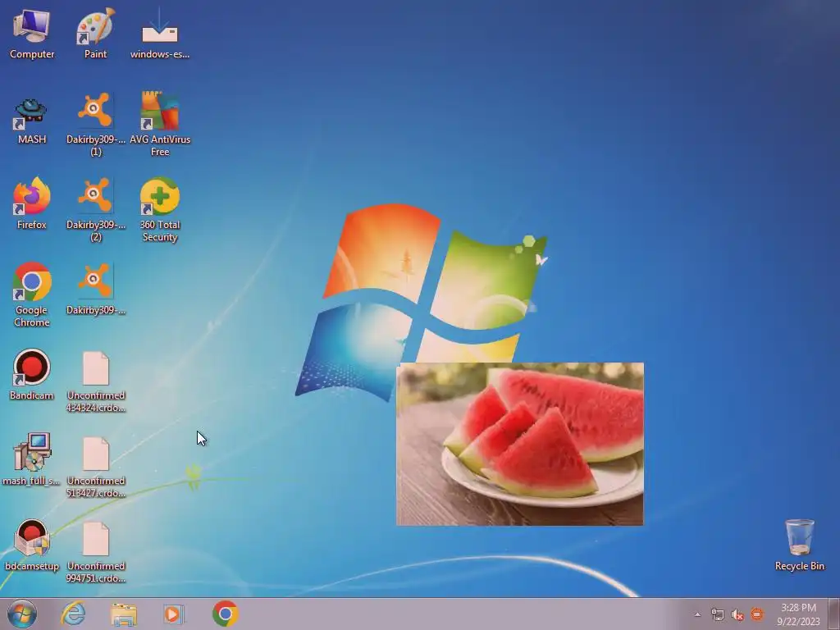The height and width of the screenshot is (630, 840).
Task: Open the network status tray icon
Action: (x=717, y=614)
